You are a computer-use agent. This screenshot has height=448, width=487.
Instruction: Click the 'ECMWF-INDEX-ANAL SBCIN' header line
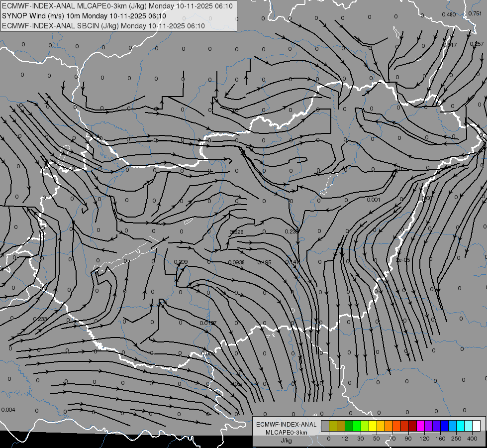point(103,26)
